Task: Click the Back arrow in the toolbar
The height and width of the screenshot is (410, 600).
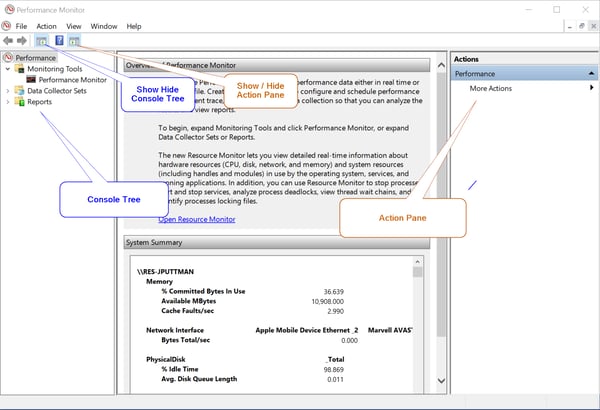Action: [x=8, y=40]
